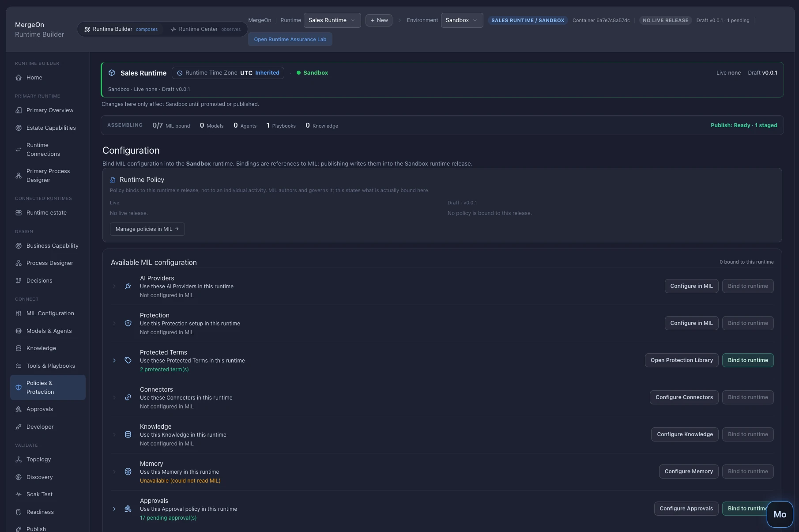Click the Runtime Time Zone UTC chip
Image resolution: width=799 pixels, height=532 pixels.
[228, 73]
